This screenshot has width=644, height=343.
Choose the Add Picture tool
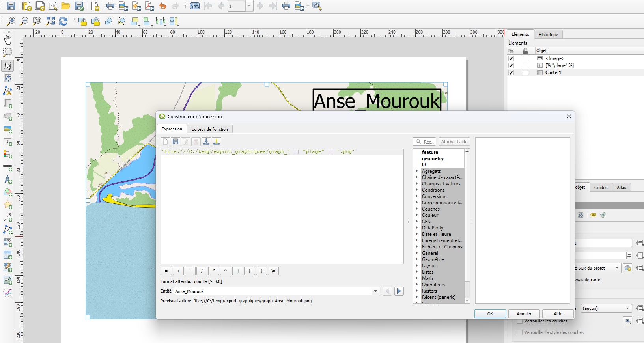pos(7,129)
